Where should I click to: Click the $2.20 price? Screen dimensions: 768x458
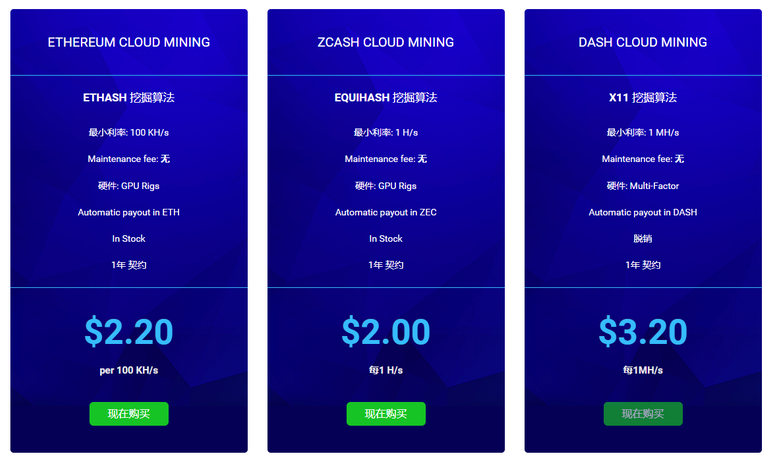(129, 331)
